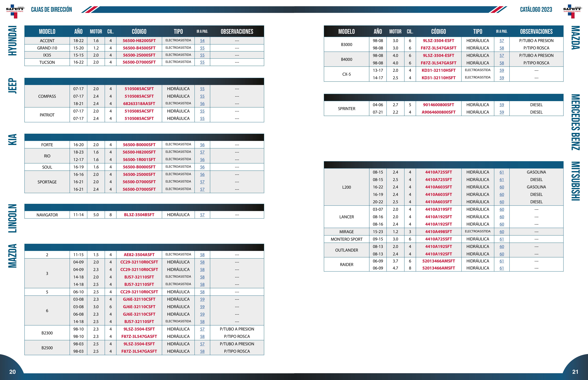Screen dimensions: 588x380
Task: Select code BL3Z-3504BSFT
Action: click(139, 215)
